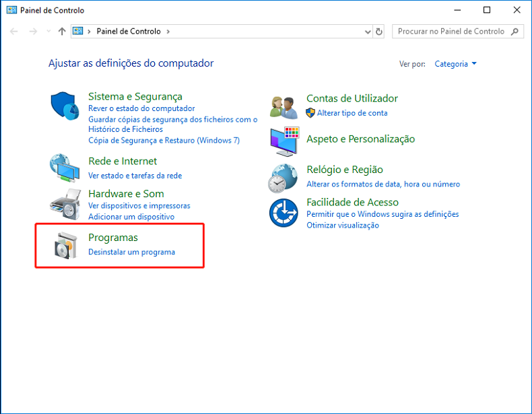Open the Rede e Internet globe icon

[65, 168]
